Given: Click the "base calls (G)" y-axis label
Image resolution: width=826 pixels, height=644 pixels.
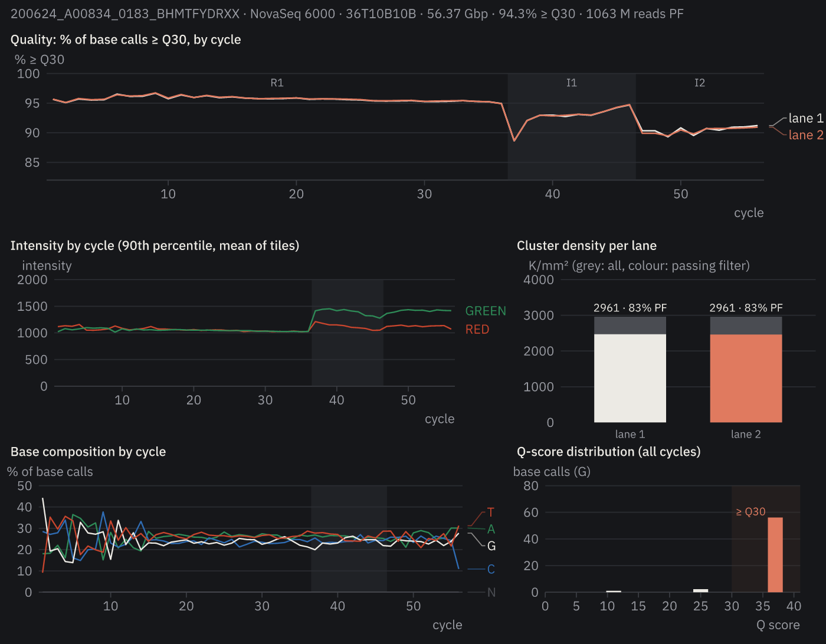Looking at the screenshot, I should (x=552, y=472).
